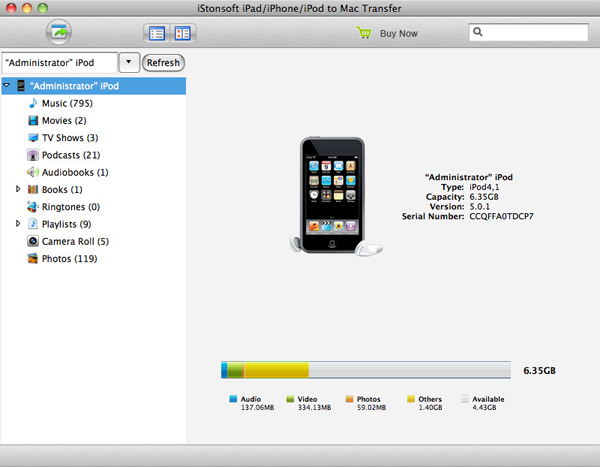Click the TV Shows icon
Screen dimensions: 600x467
(33, 137)
